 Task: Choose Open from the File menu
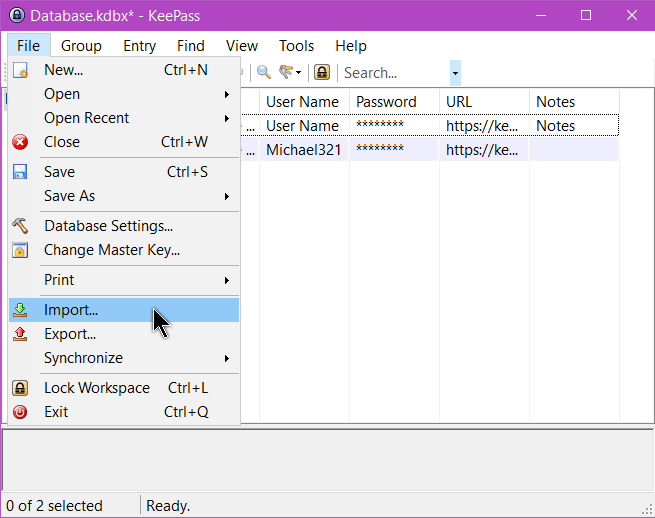[124, 94]
